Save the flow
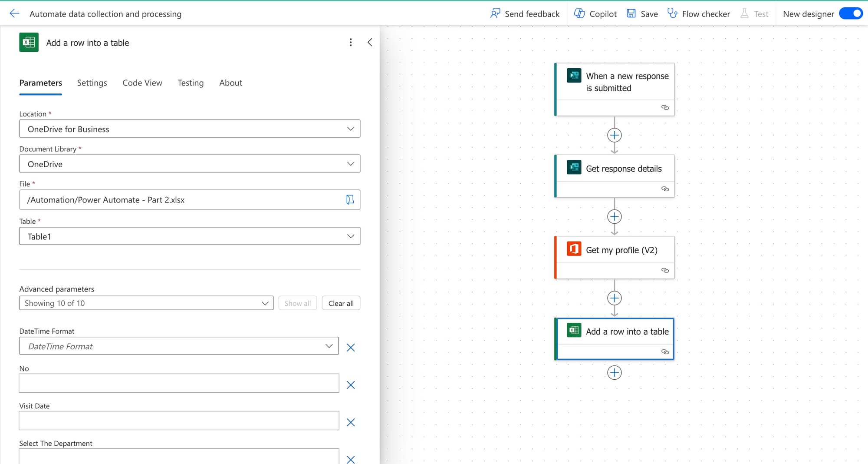 point(642,13)
